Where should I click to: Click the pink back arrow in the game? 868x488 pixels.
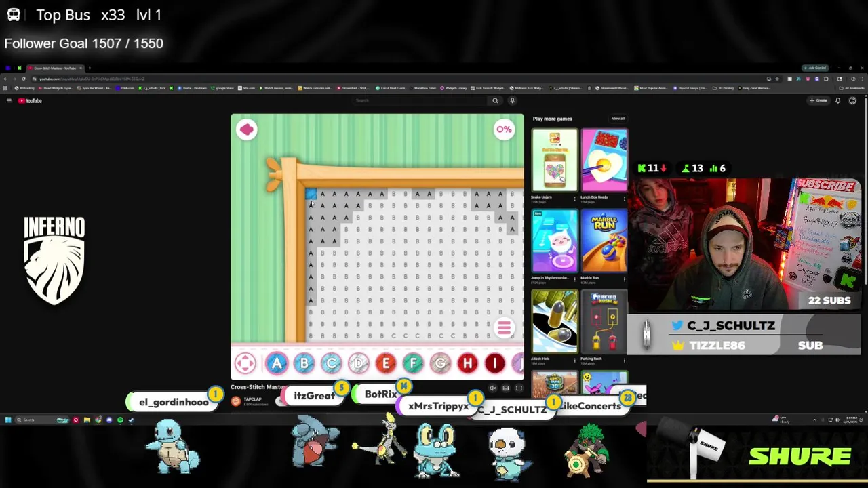(246, 129)
